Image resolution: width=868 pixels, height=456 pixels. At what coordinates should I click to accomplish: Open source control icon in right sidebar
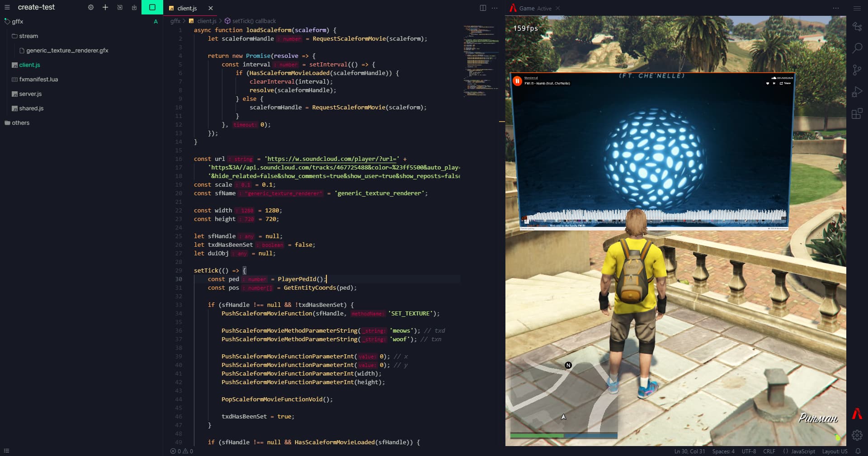tap(858, 69)
